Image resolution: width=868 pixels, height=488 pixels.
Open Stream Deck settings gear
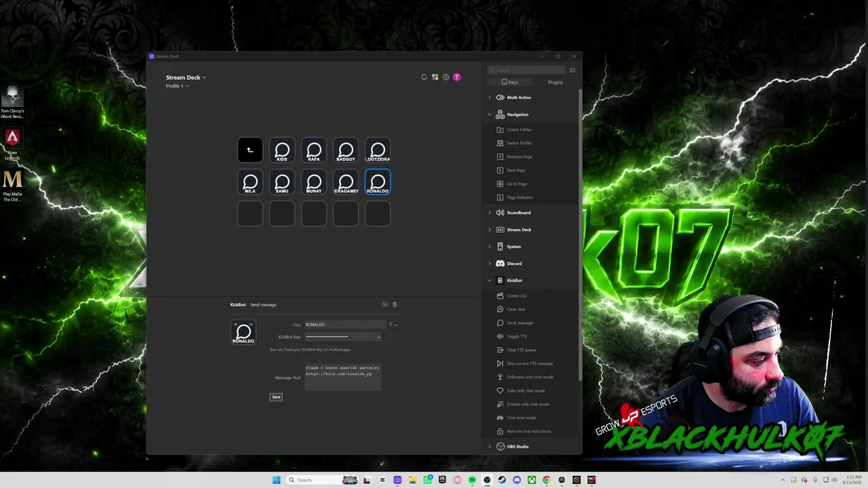(446, 77)
